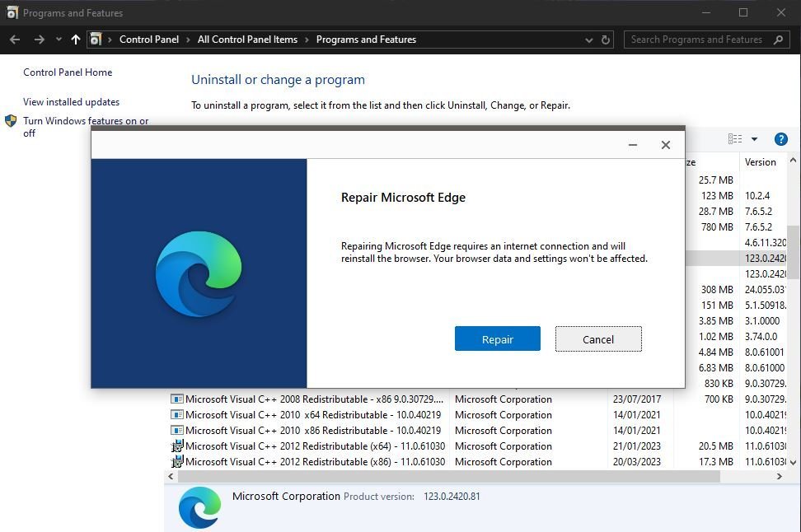The image size is (801, 532).
Task: Select the Programs and Features breadcrumb
Action: [x=366, y=40]
